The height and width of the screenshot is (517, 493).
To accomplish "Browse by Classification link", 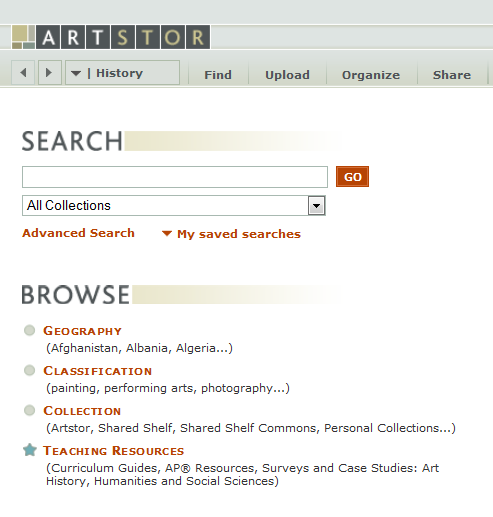I will point(98,371).
